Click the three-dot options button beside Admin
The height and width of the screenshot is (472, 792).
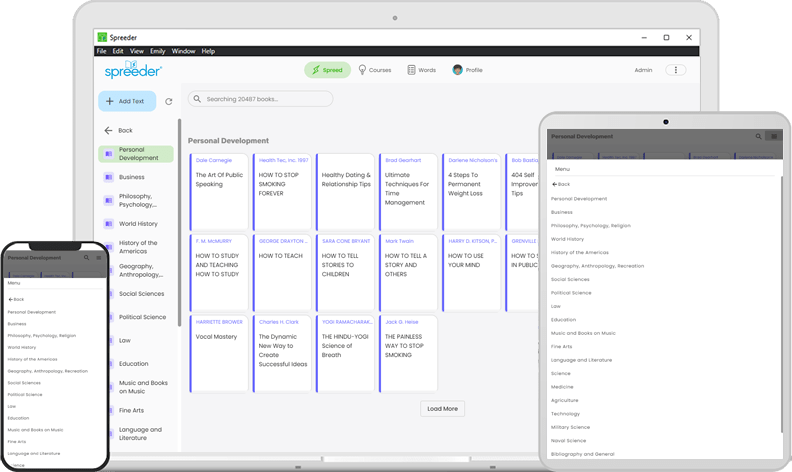click(675, 70)
